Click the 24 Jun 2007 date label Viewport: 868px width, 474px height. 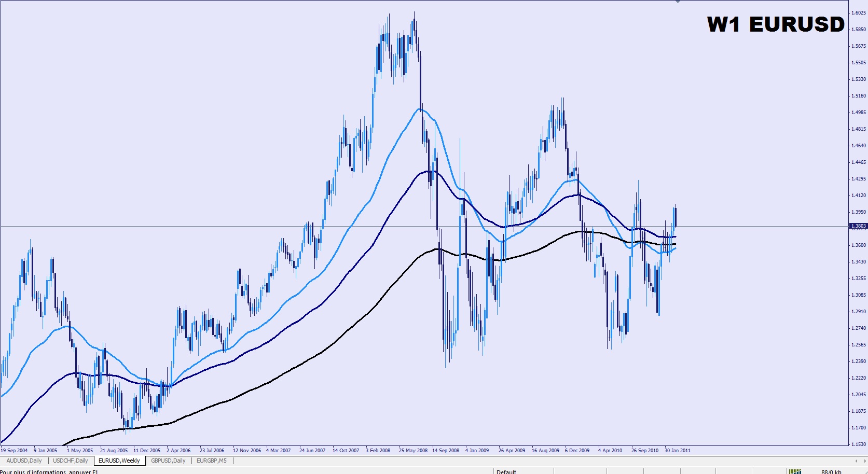[312, 451]
